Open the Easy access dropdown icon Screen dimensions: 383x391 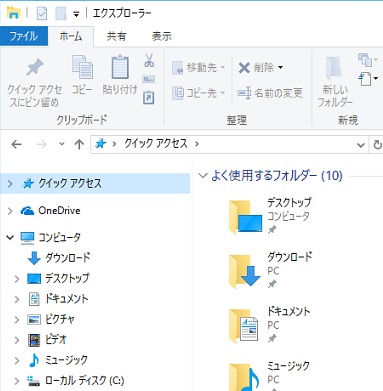368,79
